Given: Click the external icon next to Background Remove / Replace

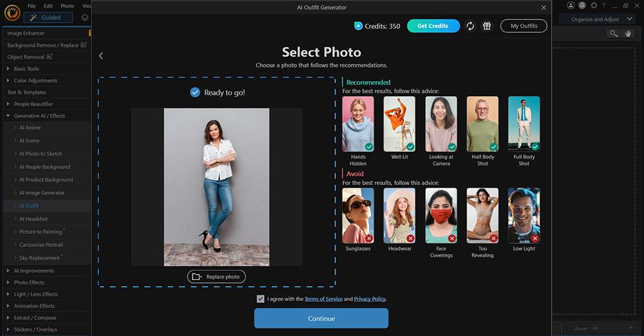Looking at the screenshot, I should (x=84, y=45).
